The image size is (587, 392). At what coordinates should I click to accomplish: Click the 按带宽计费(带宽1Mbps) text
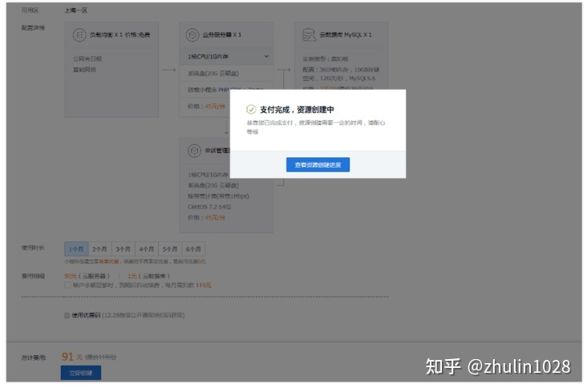pos(218,196)
